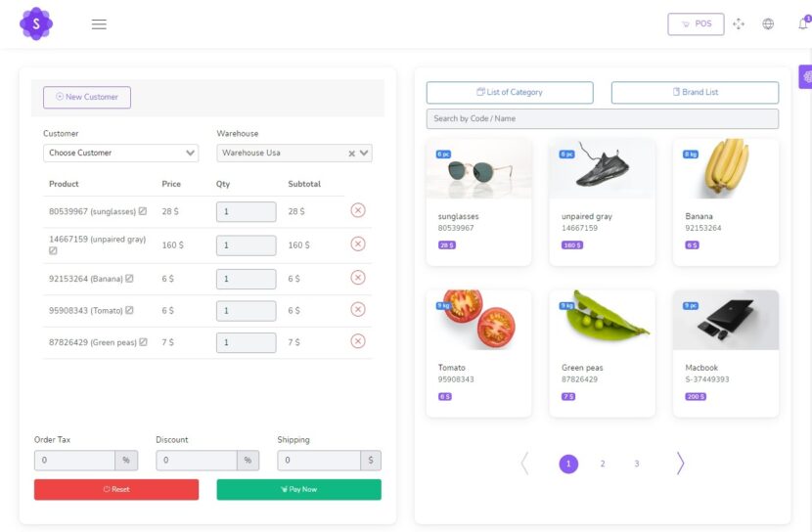This screenshot has width=812, height=532.
Task: Clear the Warehouse Usa selection
Action: pos(351,154)
